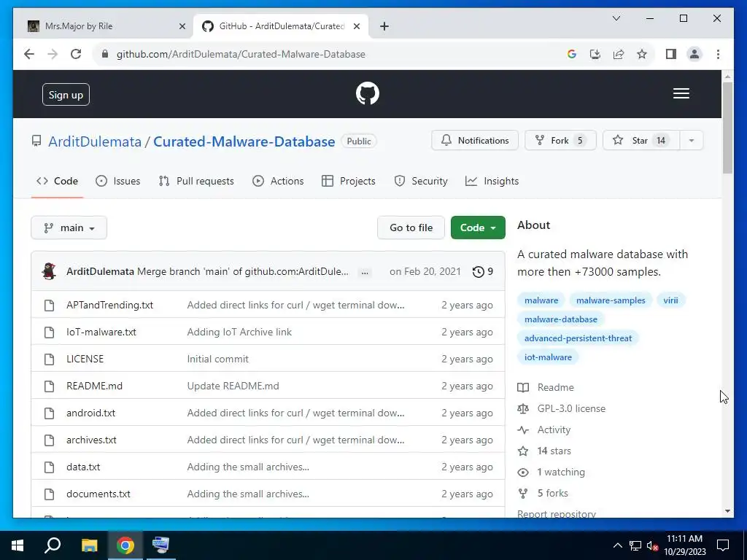Switch to the Code tab
747x560 pixels.
pos(57,181)
